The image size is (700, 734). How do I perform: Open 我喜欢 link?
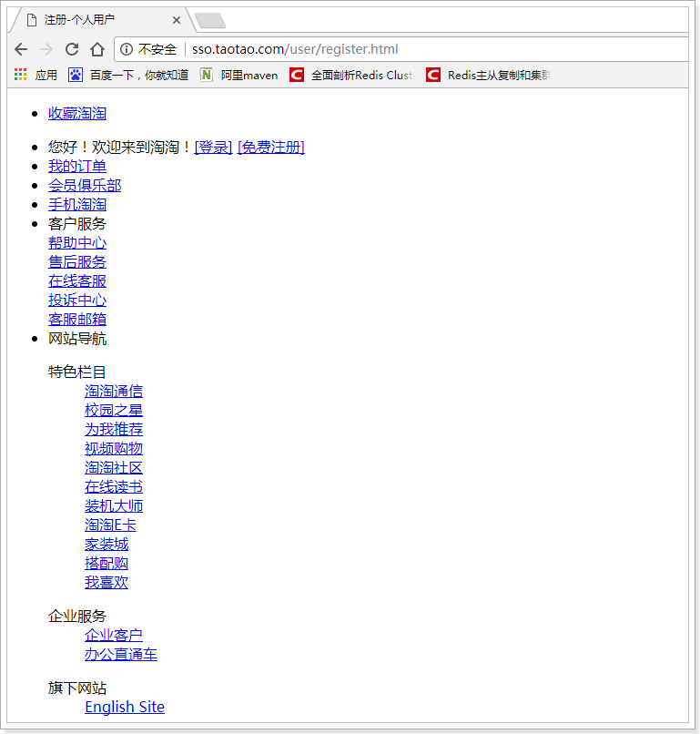(x=107, y=582)
